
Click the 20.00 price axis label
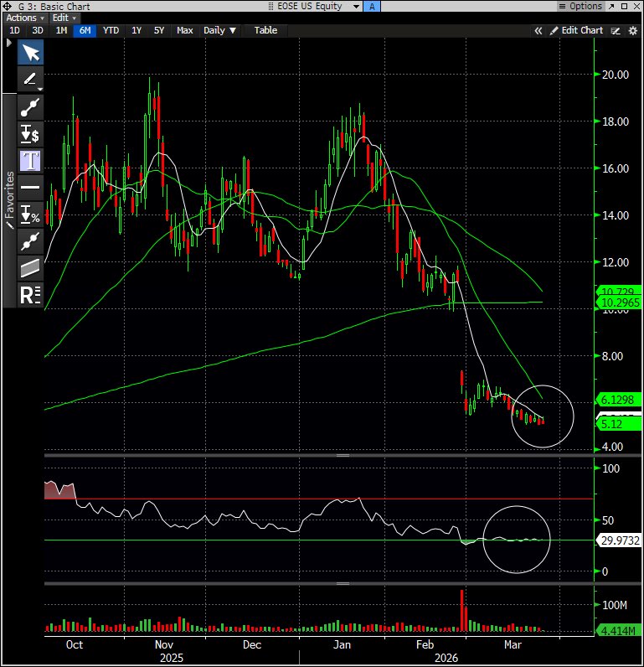(615, 75)
